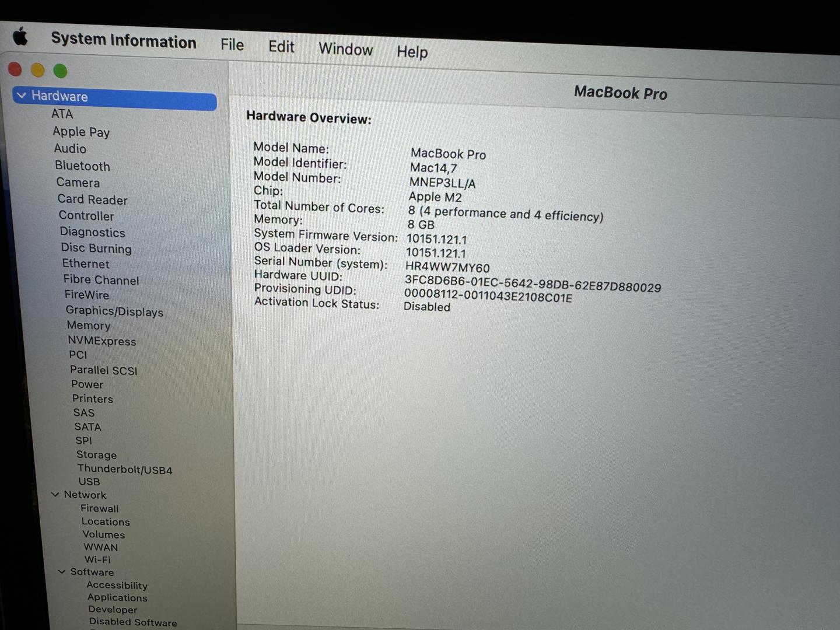Viewport: 840px width, 630px height.
Task: Select Accessibility under Software
Action: pos(117,585)
